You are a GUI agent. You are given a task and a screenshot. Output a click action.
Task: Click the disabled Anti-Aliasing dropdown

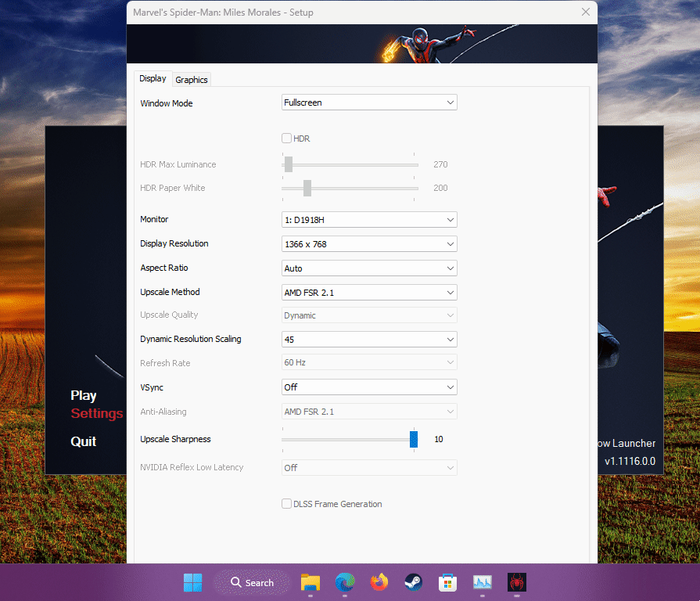click(369, 412)
